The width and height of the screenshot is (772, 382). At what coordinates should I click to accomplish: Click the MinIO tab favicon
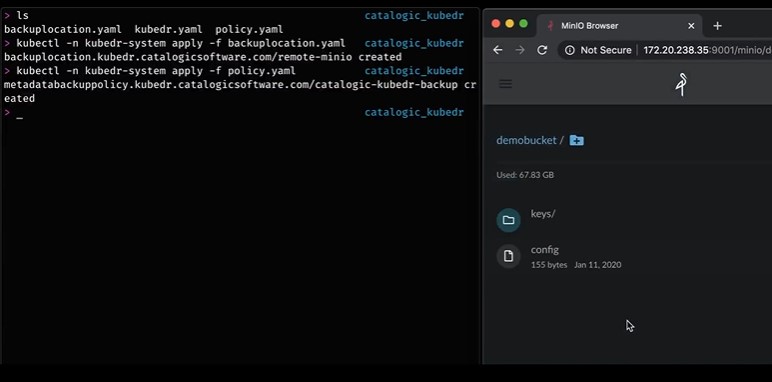click(551, 26)
